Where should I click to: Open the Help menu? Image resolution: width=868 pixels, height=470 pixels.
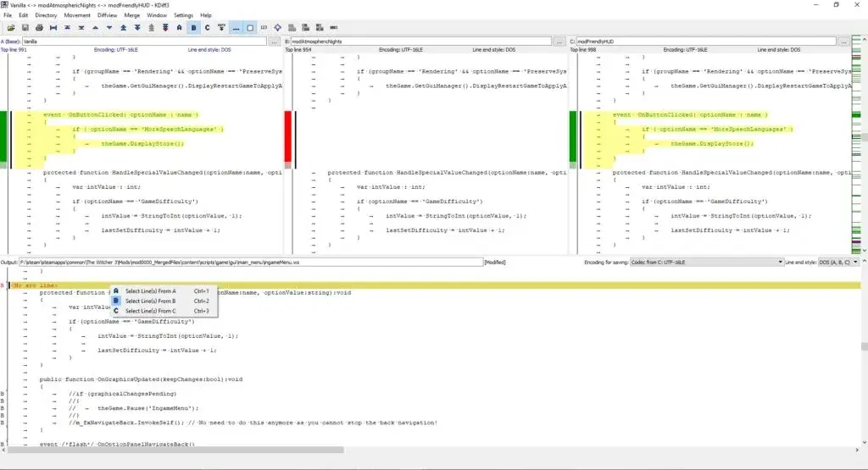click(x=206, y=15)
